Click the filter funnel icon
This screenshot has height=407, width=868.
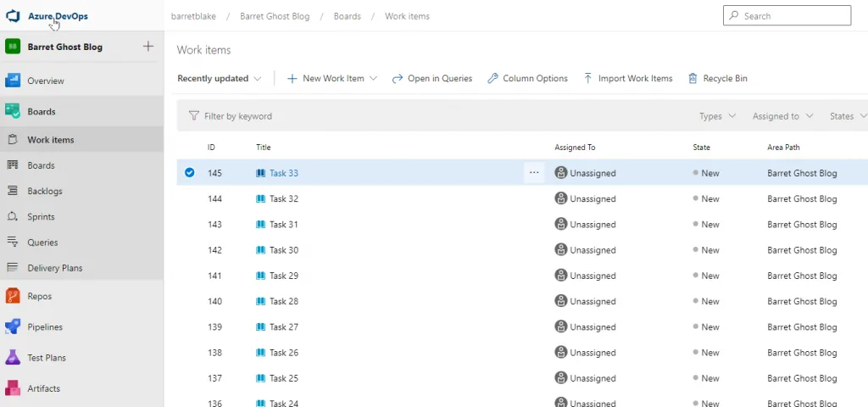(x=193, y=115)
